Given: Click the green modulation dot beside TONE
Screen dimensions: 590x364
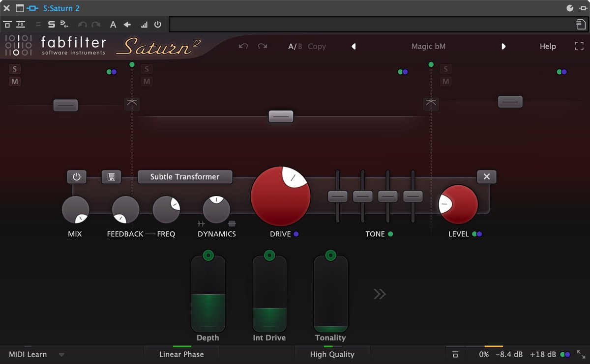Looking at the screenshot, I should tap(390, 234).
